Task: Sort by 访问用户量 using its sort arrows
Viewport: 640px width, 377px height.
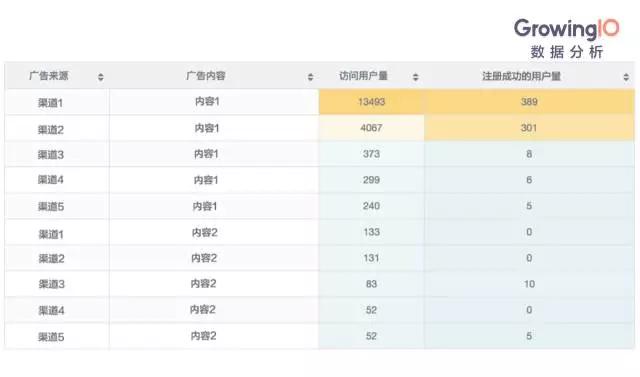Action: (416, 77)
